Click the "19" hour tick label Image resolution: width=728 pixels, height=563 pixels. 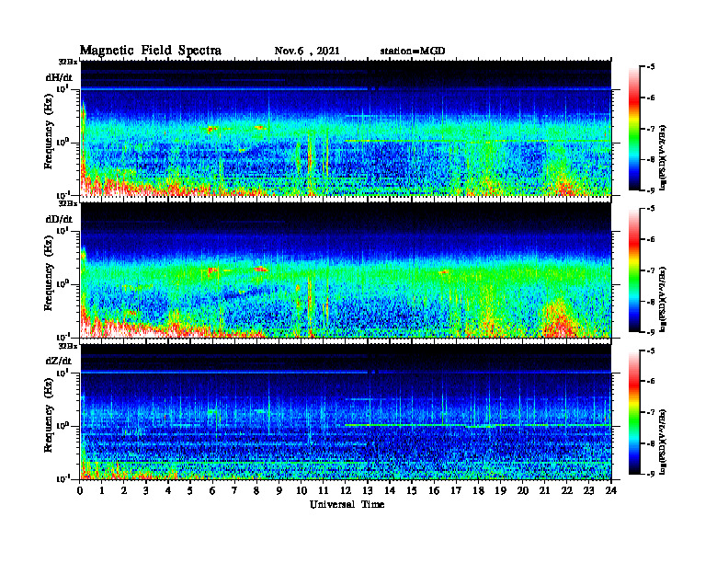pos(500,491)
